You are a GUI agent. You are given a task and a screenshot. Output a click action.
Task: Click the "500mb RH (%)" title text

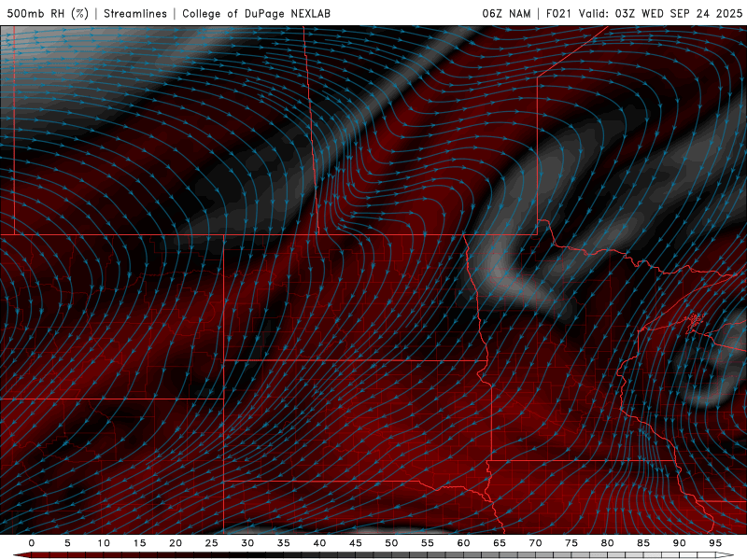(x=48, y=13)
